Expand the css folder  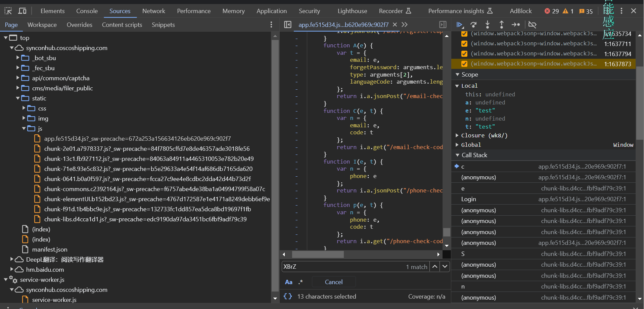(x=24, y=108)
